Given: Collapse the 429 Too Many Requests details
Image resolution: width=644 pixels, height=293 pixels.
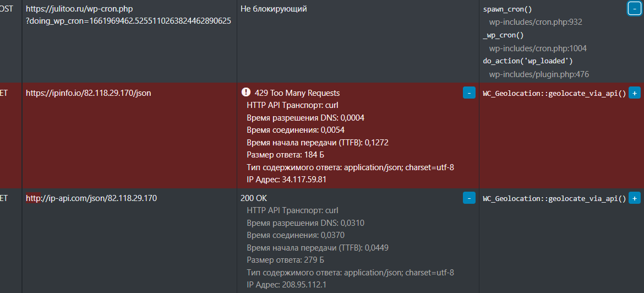Looking at the screenshot, I should point(469,93).
